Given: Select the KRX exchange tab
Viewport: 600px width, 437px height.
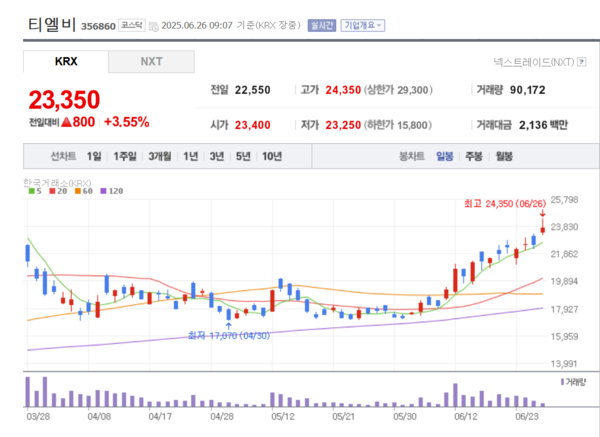Looking at the screenshot, I should [66, 61].
